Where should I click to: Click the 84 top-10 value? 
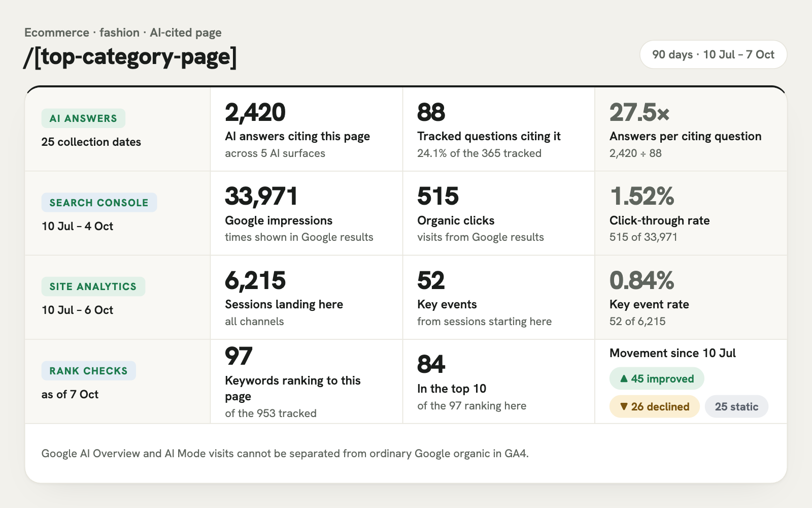[431, 364]
